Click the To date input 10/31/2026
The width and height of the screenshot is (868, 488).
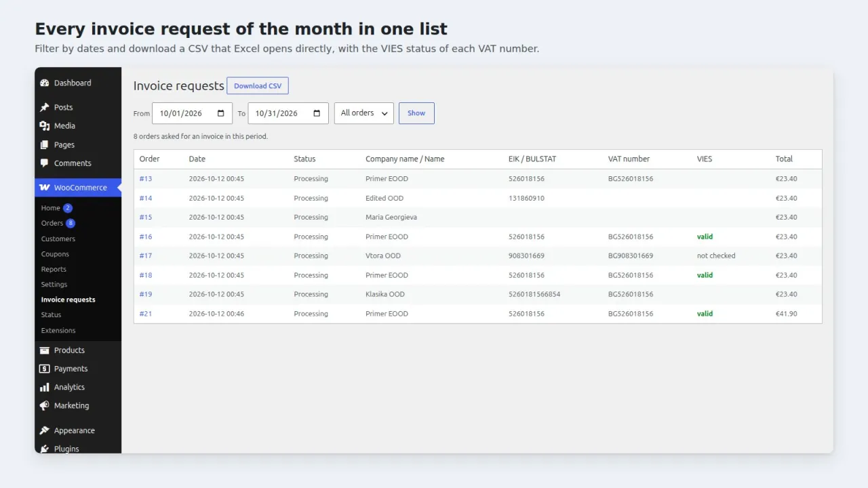point(288,113)
